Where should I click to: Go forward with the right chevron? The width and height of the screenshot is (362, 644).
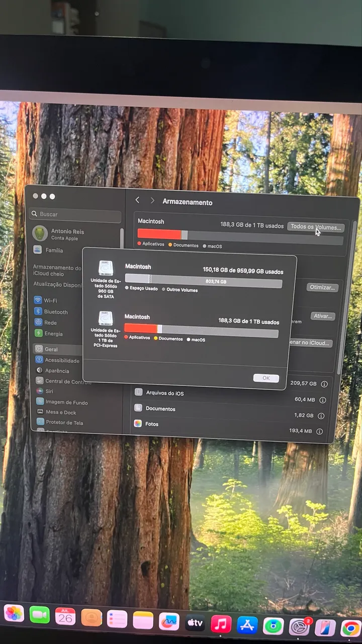[152, 201]
